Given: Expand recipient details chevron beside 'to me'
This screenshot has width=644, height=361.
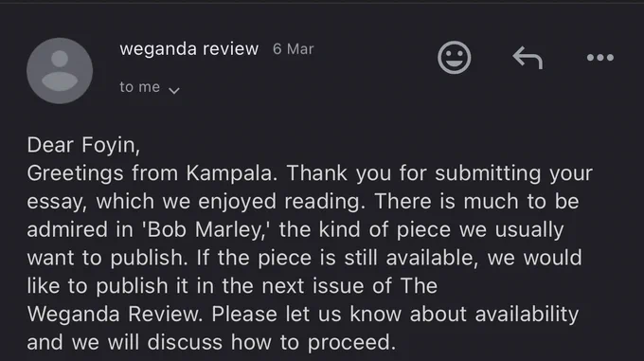Looking at the screenshot, I should (174, 90).
